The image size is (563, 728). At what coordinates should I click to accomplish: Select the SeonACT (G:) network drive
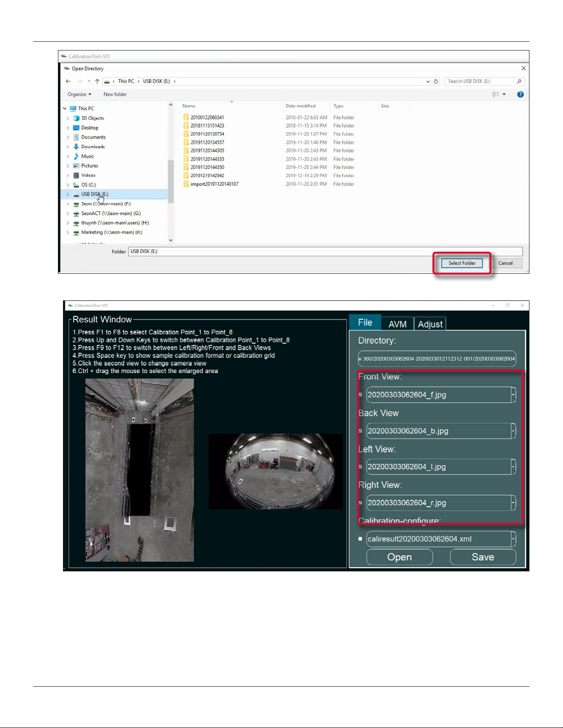pos(111,214)
